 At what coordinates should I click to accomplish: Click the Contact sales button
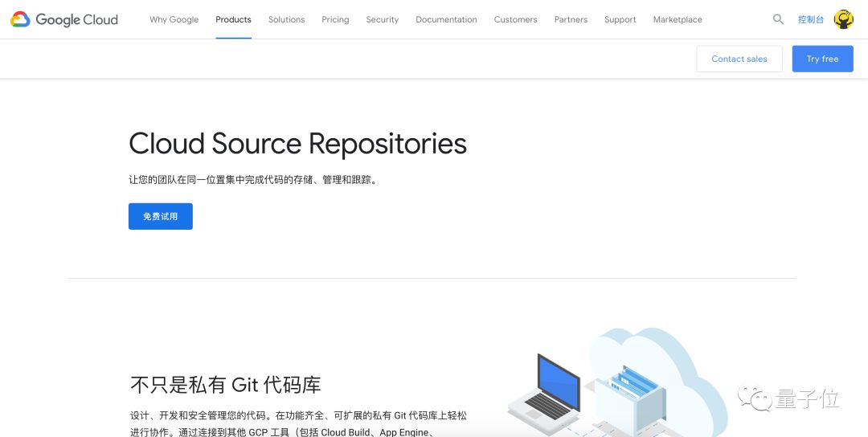(739, 59)
